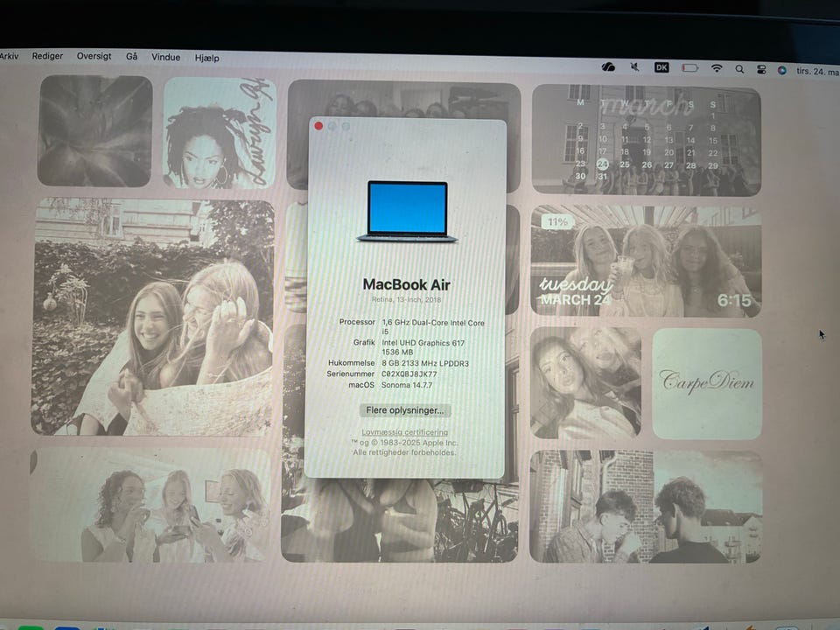Click the Flere oplysninger... button

tap(405, 410)
